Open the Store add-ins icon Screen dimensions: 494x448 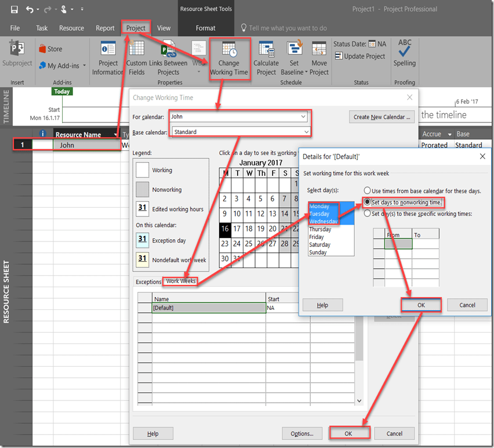(43, 49)
